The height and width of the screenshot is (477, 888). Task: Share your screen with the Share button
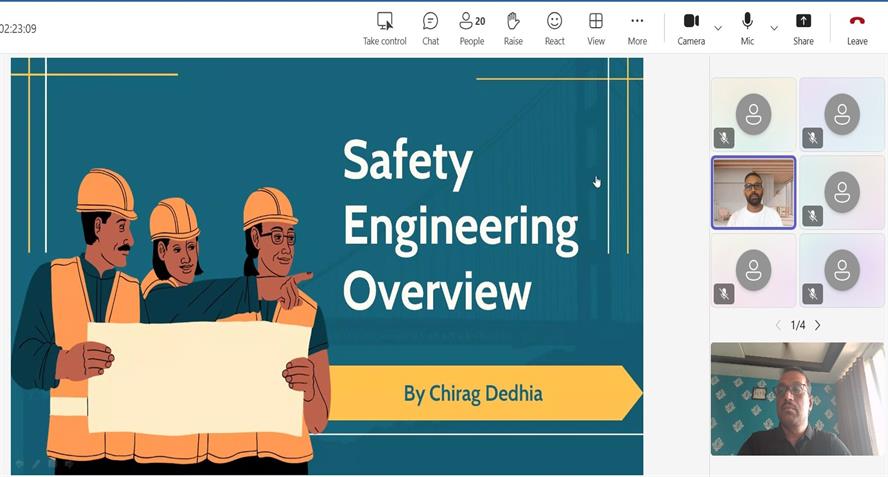coord(803,28)
